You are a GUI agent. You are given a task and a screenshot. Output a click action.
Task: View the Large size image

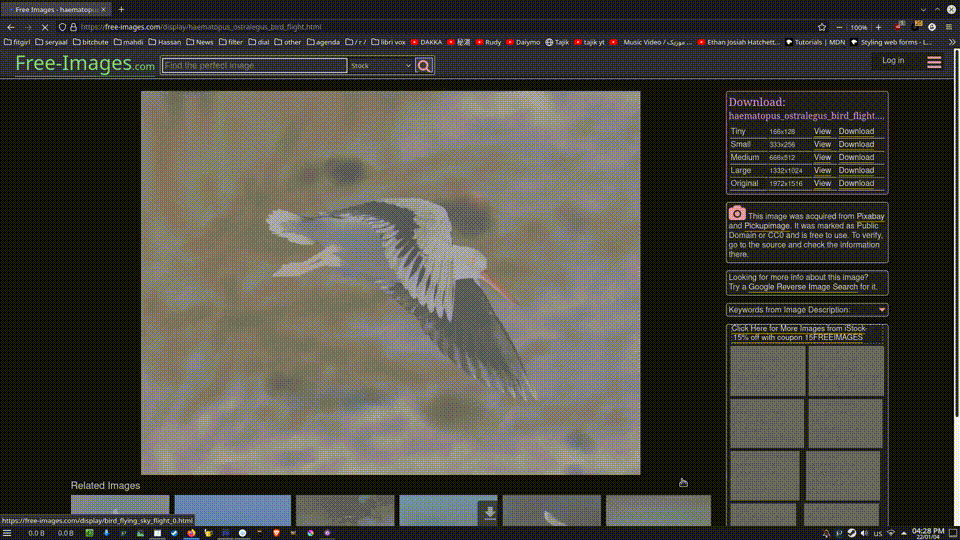[x=822, y=170]
